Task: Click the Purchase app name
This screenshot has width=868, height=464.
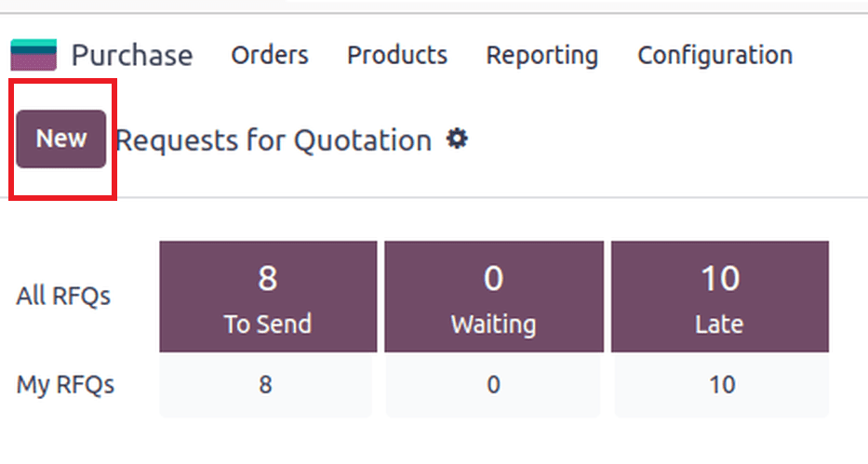Action: coord(132,55)
